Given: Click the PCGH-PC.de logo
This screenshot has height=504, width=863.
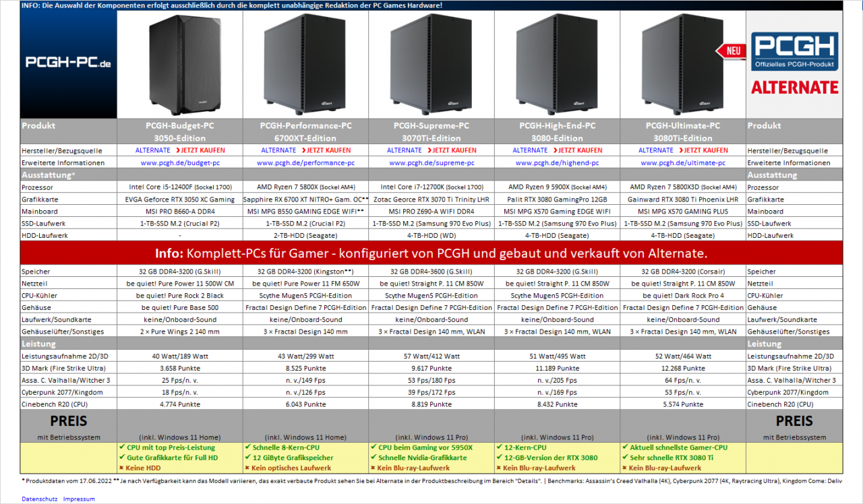Looking at the screenshot, I should (68, 63).
